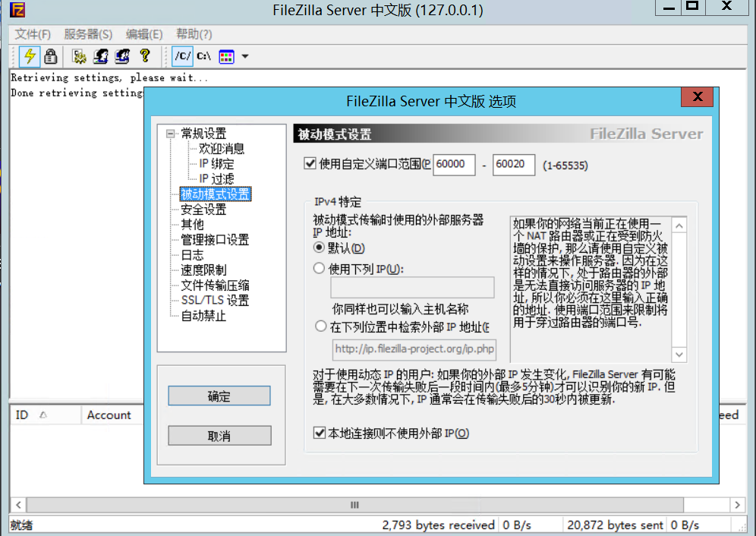
Task: Select 被动模式设置 in the options tree
Action: pyautogui.click(x=215, y=194)
